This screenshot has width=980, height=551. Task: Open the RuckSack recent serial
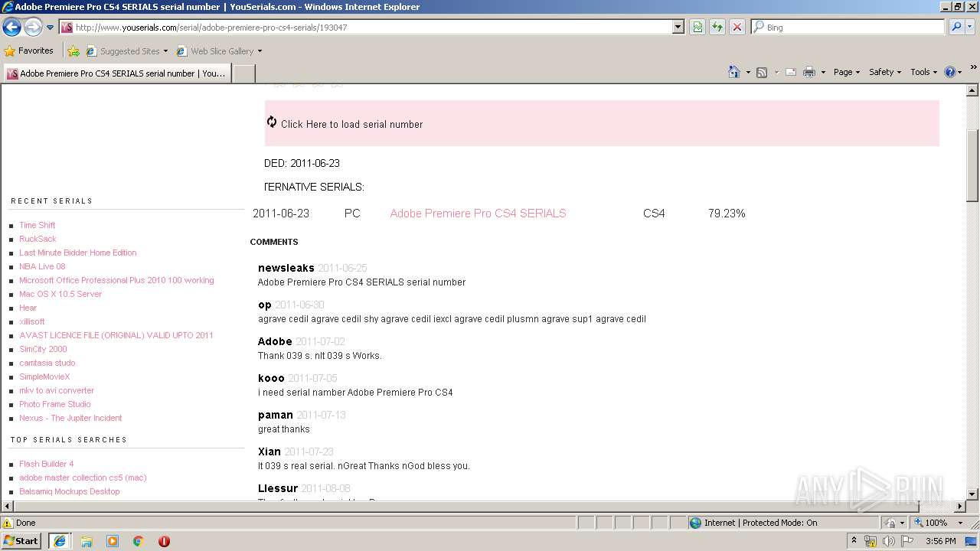tap(38, 239)
